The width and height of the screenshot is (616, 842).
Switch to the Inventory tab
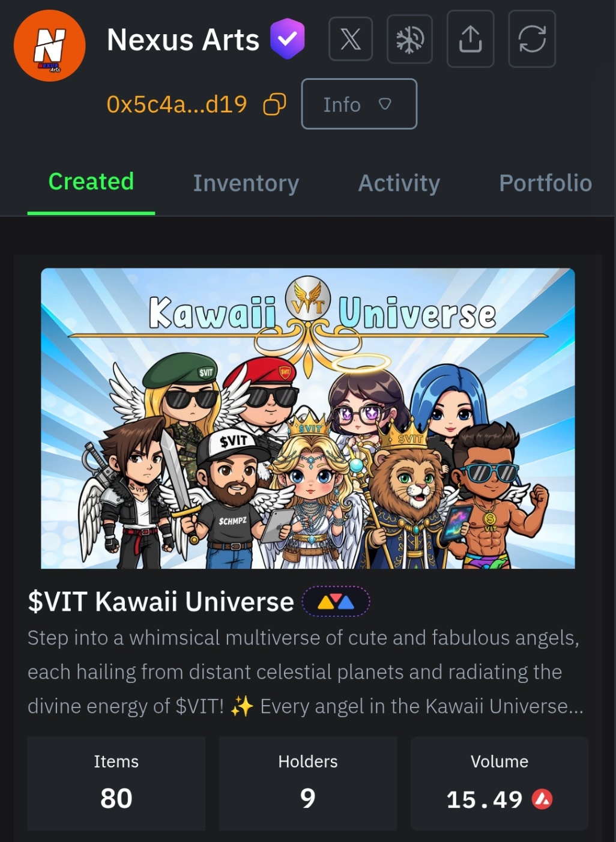click(x=246, y=183)
